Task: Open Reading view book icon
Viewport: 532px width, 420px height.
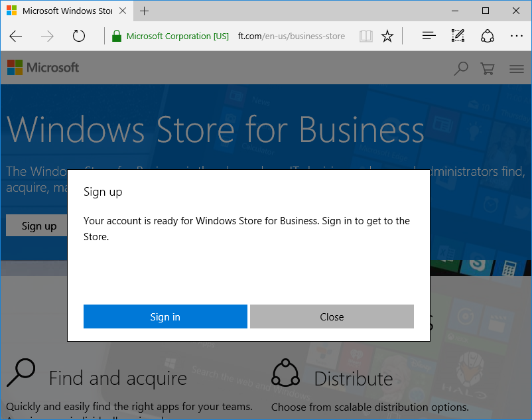Action: (366, 36)
